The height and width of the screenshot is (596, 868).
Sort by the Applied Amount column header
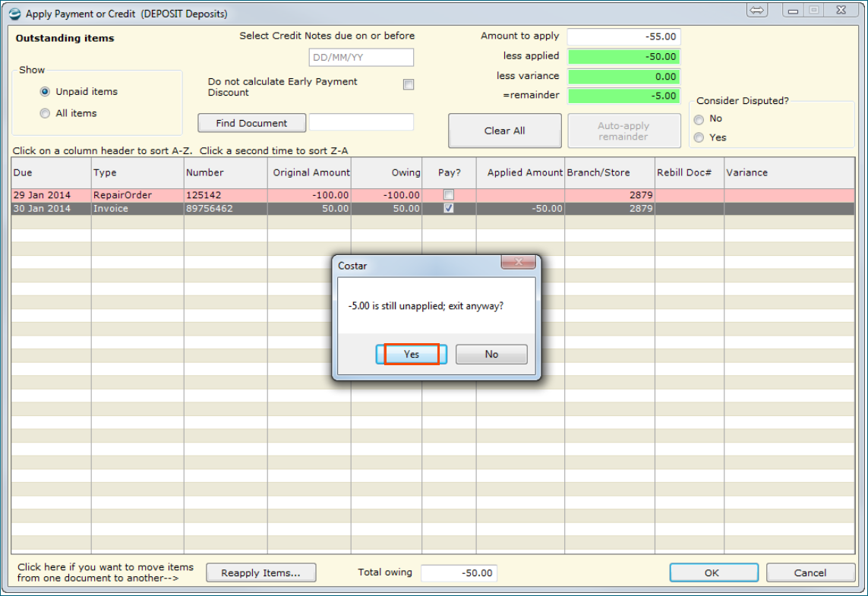coord(520,172)
